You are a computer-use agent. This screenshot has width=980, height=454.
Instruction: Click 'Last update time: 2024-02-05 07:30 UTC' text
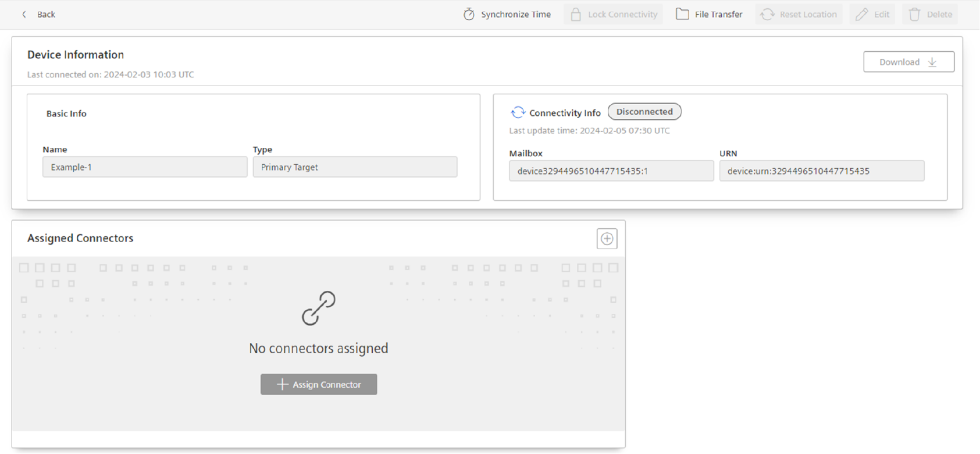point(590,130)
